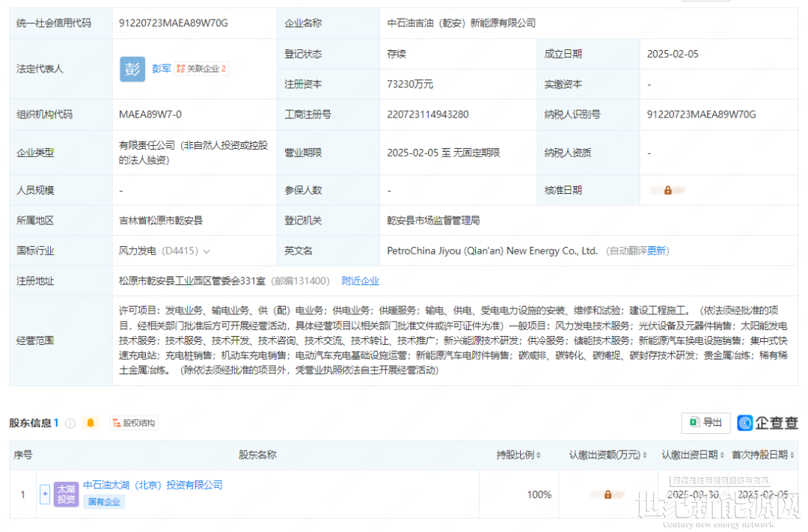The width and height of the screenshot is (808, 532).
Task: Click the VIP lock icon in 认缴出资额 column
Action: [608, 495]
